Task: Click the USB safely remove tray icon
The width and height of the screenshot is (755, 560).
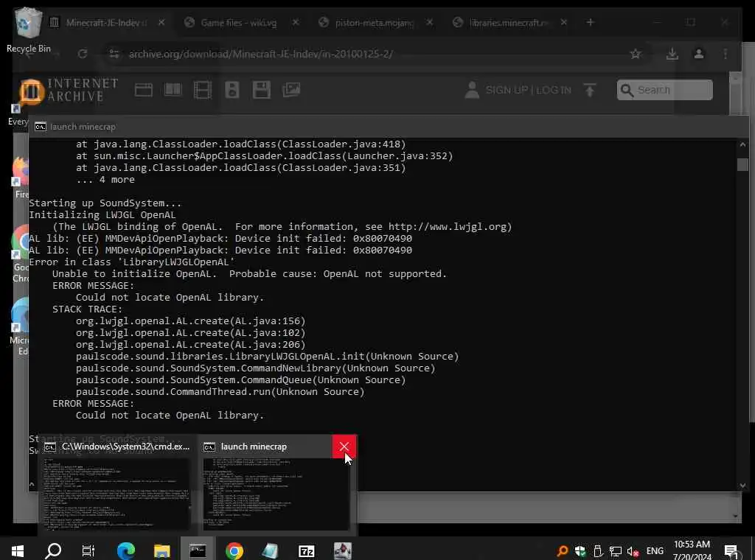Action: [597, 551]
